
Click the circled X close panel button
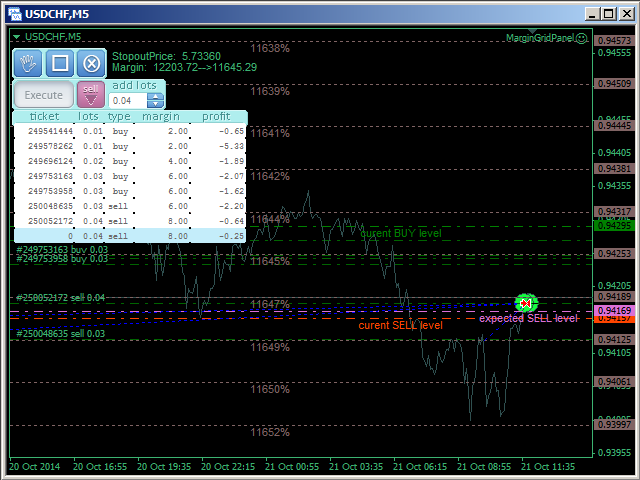tap(91, 63)
